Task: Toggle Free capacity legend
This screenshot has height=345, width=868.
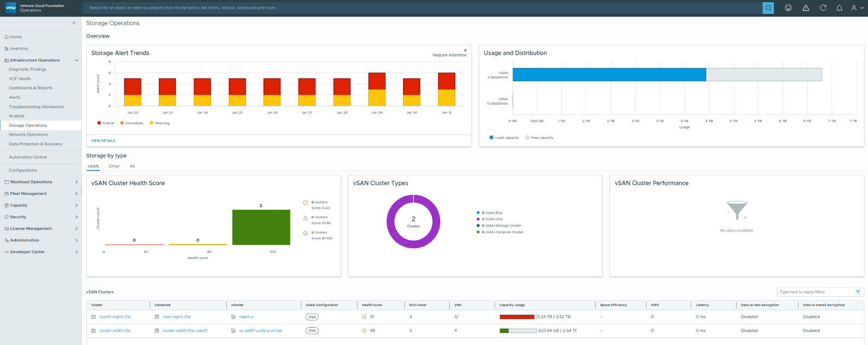Action: point(539,138)
